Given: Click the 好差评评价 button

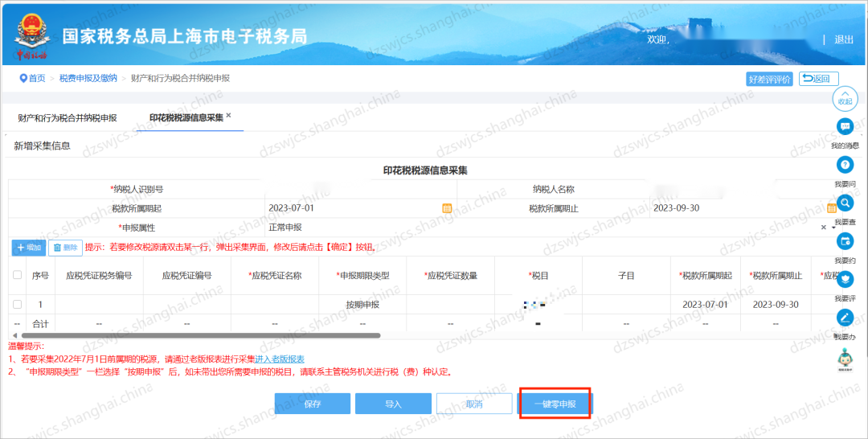Looking at the screenshot, I should 769,79.
